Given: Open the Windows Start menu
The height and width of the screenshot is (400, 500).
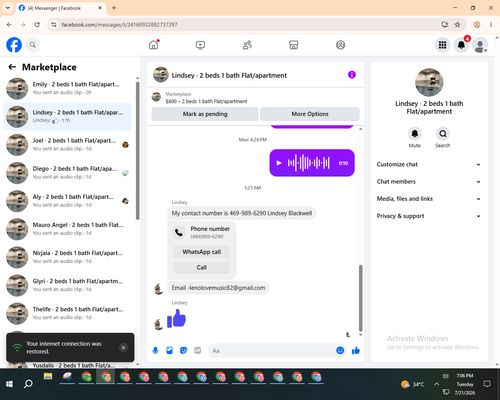Looking at the screenshot, I should [x=9, y=384].
